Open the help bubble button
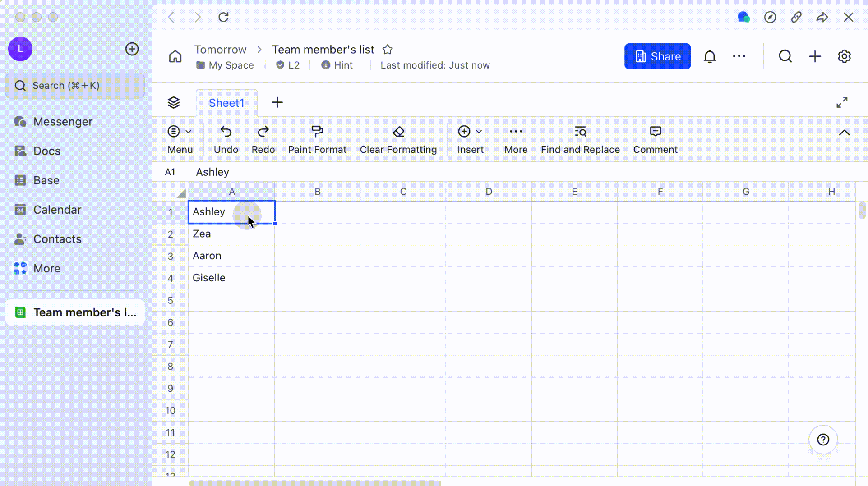Screen dimensions: 868x486 (x=823, y=440)
